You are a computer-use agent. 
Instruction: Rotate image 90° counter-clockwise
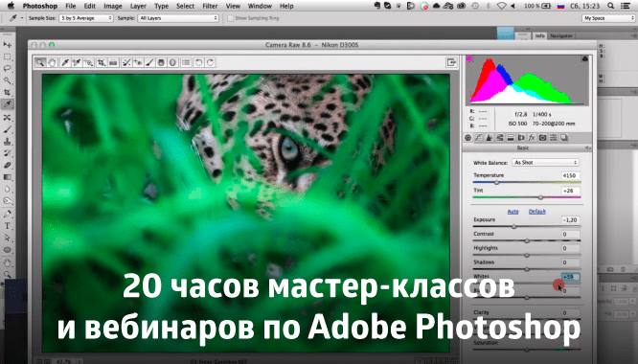(x=198, y=62)
